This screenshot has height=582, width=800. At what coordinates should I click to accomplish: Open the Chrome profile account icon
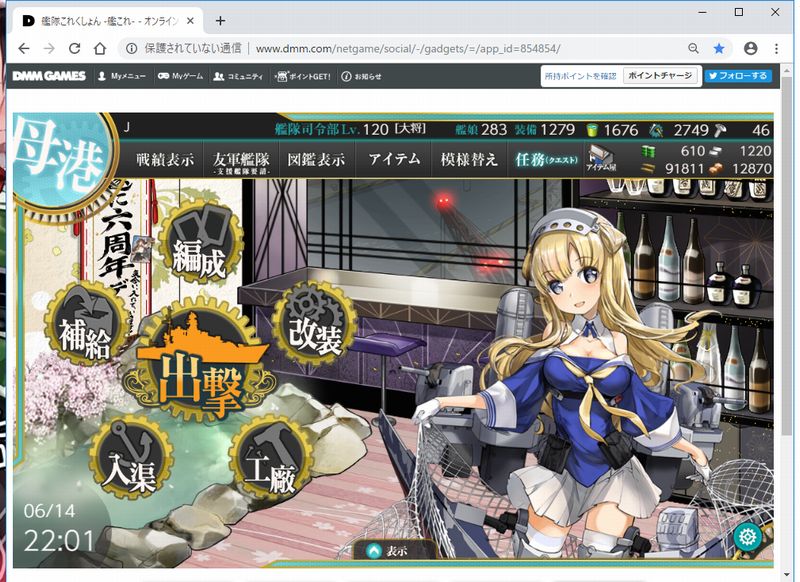751,48
